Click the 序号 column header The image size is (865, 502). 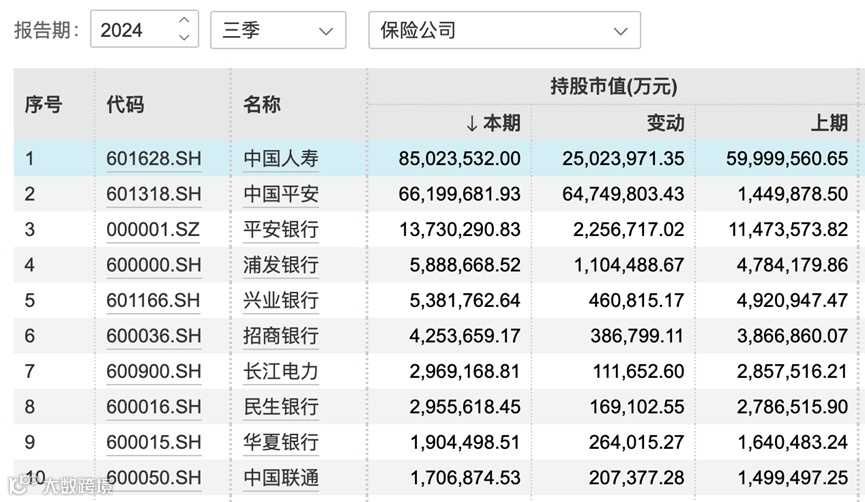44,104
